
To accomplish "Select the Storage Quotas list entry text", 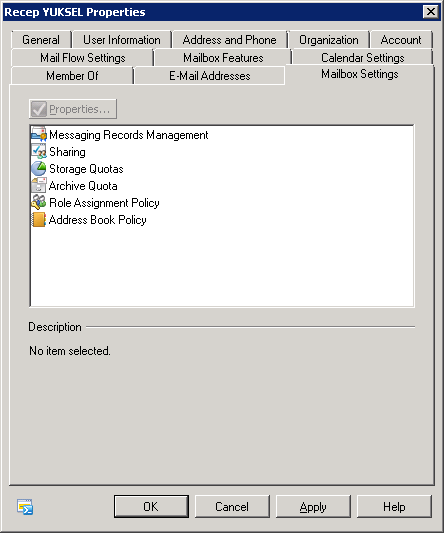I will (x=86, y=169).
